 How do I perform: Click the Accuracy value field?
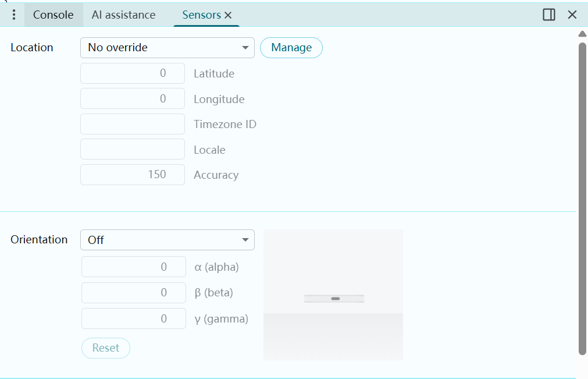pyautogui.click(x=133, y=175)
